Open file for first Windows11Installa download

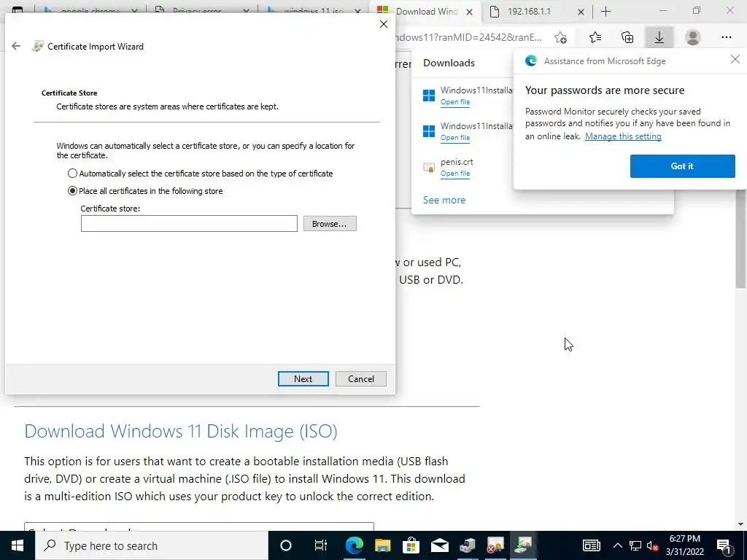click(455, 102)
